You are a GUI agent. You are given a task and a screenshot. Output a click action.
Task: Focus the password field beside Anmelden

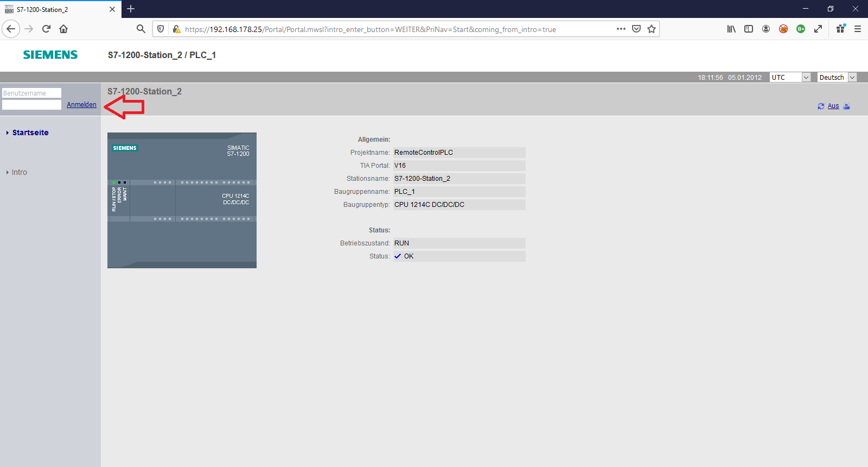click(x=31, y=105)
